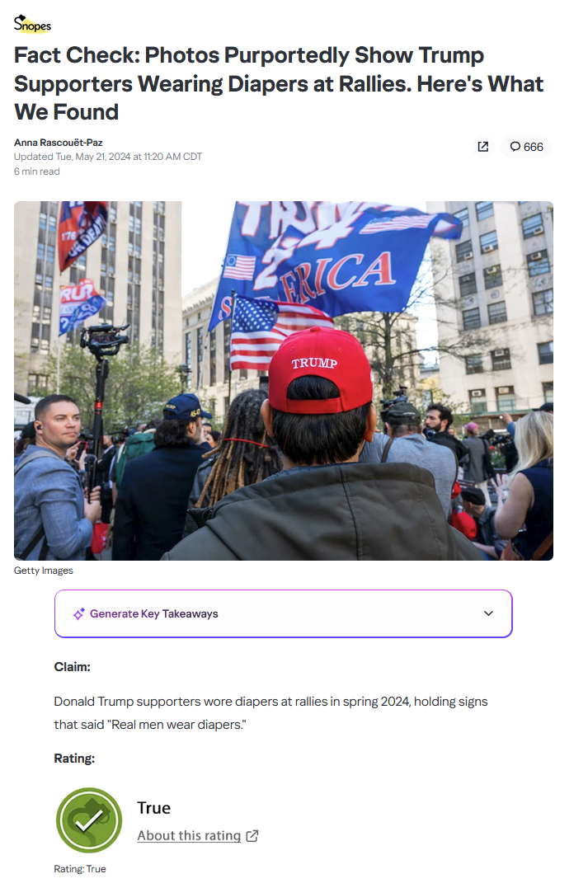Click external-link icon after About this rating
Screen dimensions: 588x888
[252, 836]
